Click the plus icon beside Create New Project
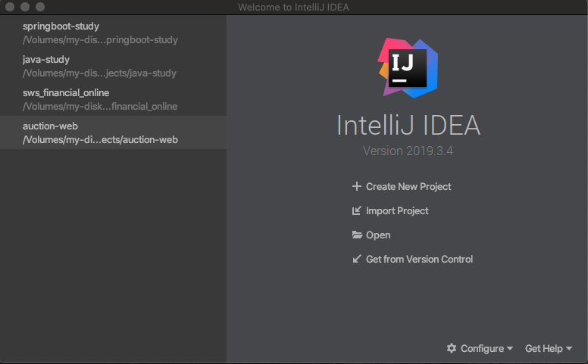588x364 pixels. click(x=357, y=187)
